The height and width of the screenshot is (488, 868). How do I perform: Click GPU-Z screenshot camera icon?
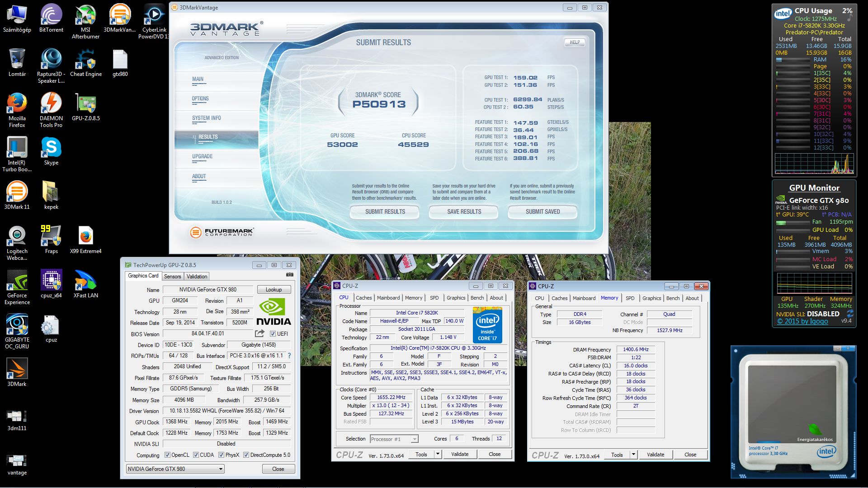tap(290, 275)
